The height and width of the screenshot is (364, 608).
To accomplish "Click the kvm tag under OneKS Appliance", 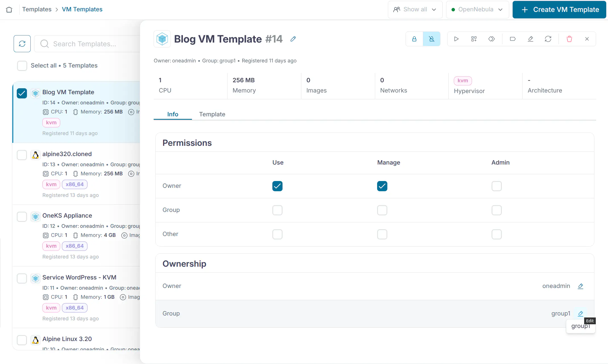I will pos(51,246).
